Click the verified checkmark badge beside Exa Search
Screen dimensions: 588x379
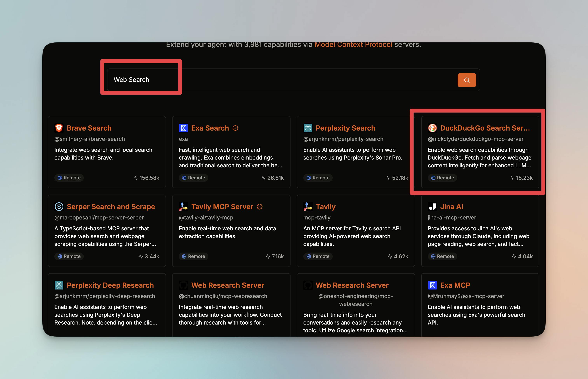point(235,128)
